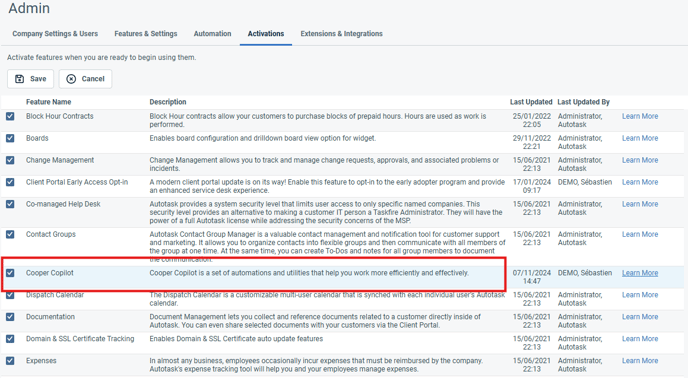Toggle the Documentation feature checkbox
This screenshot has width=688, height=378.
(x=10, y=317)
